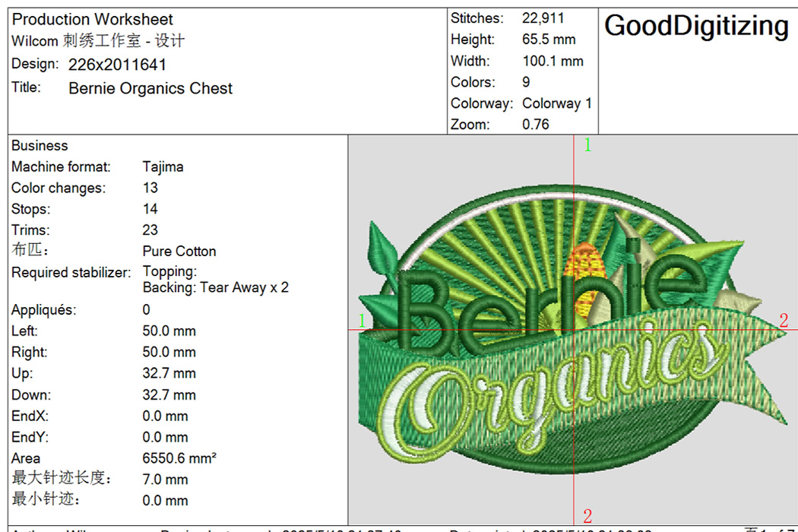Click the Trims value 23
Screen dimensions: 798x532
[x=150, y=230]
